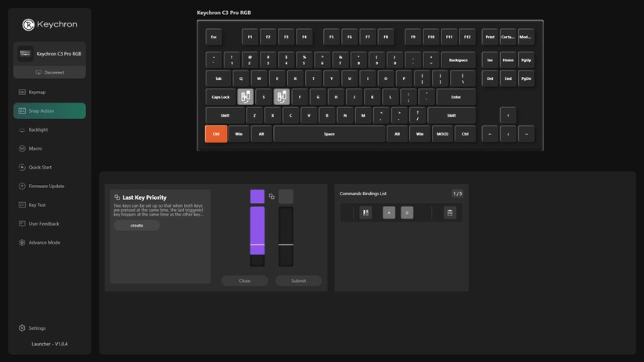This screenshot has height=362, width=644.
Task: Submit the snap action configuration
Action: click(x=298, y=281)
